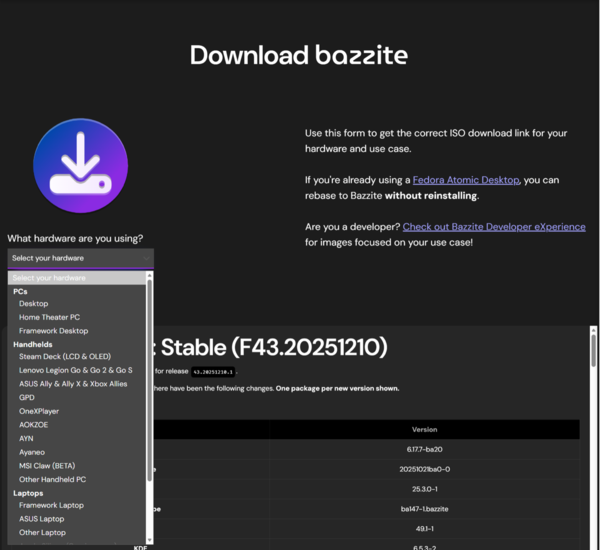This screenshot has width=600, height=550.
Task: Click the Version column header
Action: pyautogui.click(x=424, y=429)
